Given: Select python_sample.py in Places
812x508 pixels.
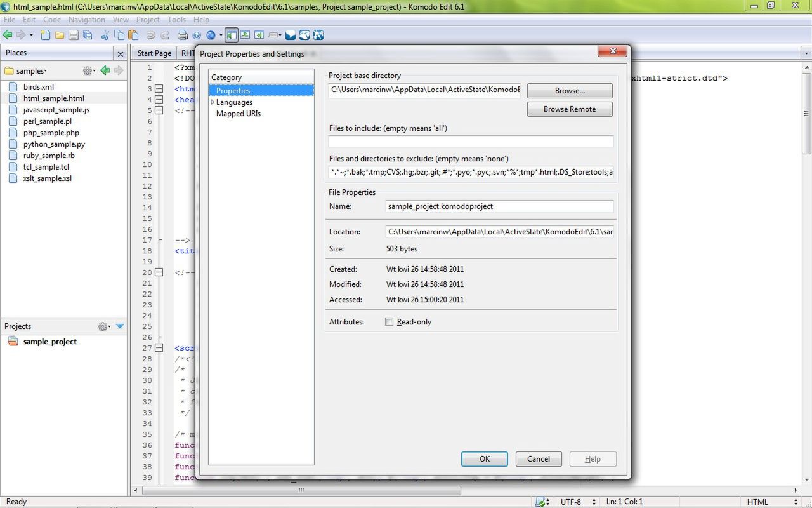Looking at the screenshot, I should pos(54,144).
